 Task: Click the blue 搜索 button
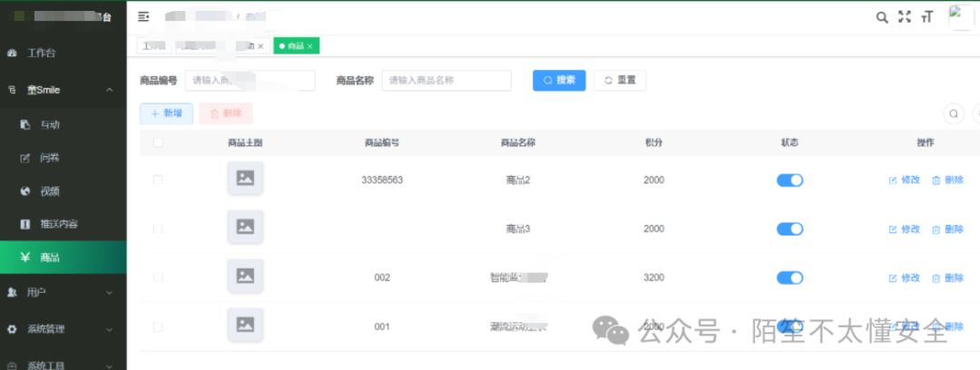(x=559, y=80)
